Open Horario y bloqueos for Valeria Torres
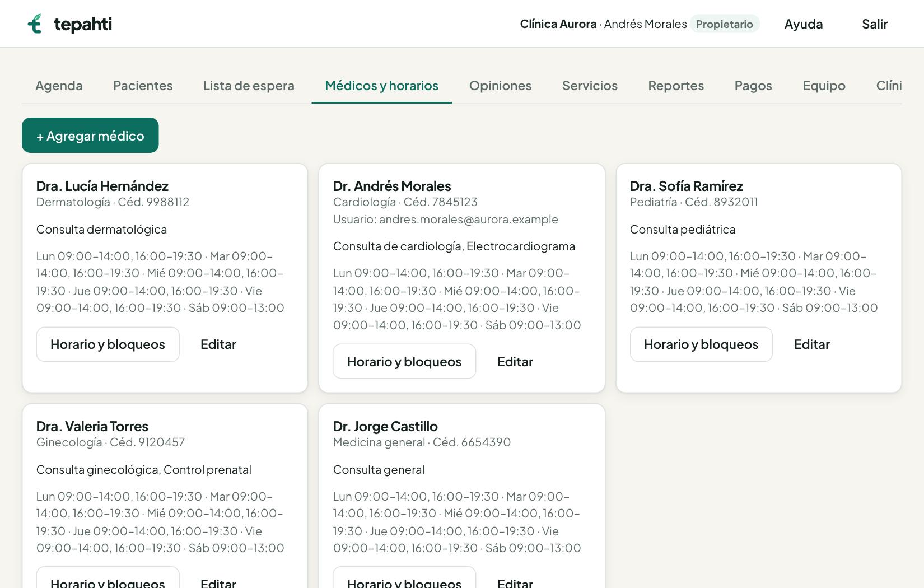Screen dimensions: 924x588 pos(108,578)
